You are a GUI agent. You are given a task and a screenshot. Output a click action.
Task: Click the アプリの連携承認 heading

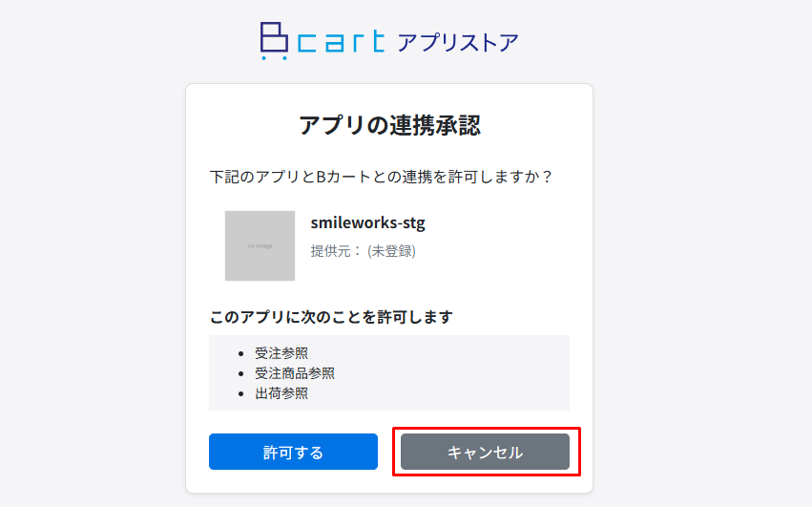389,125
